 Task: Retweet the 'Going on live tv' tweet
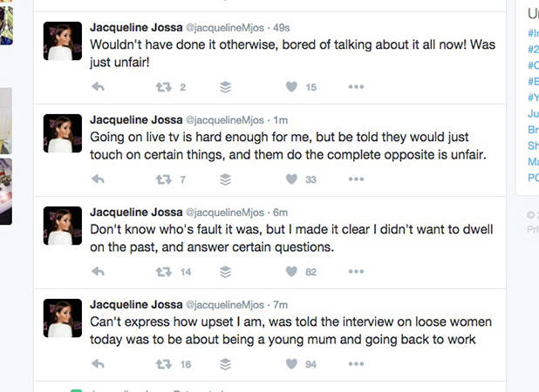pos(164,179)
